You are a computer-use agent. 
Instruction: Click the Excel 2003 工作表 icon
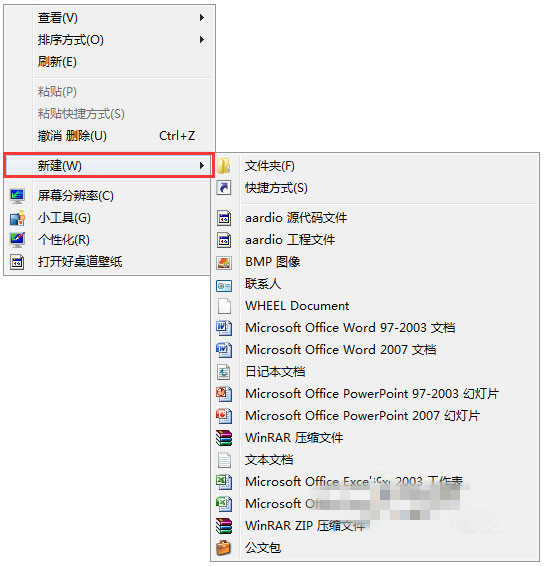click(x=224, y=482)
